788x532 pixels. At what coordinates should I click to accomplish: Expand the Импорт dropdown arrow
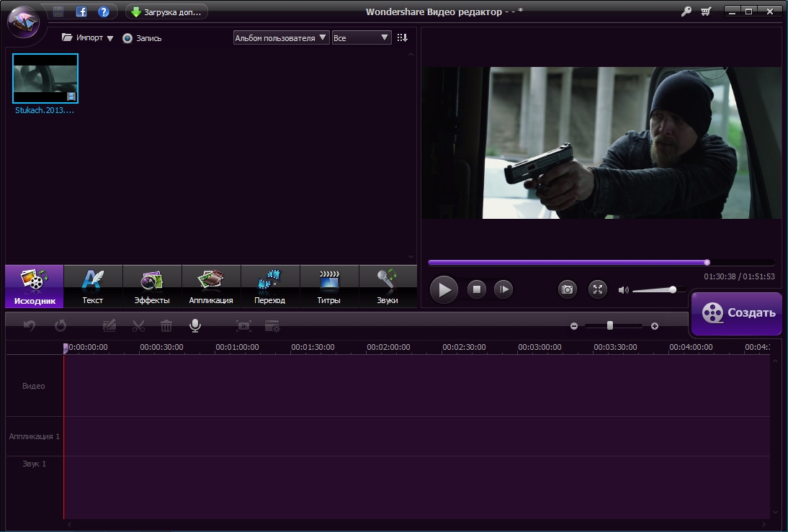110,38
